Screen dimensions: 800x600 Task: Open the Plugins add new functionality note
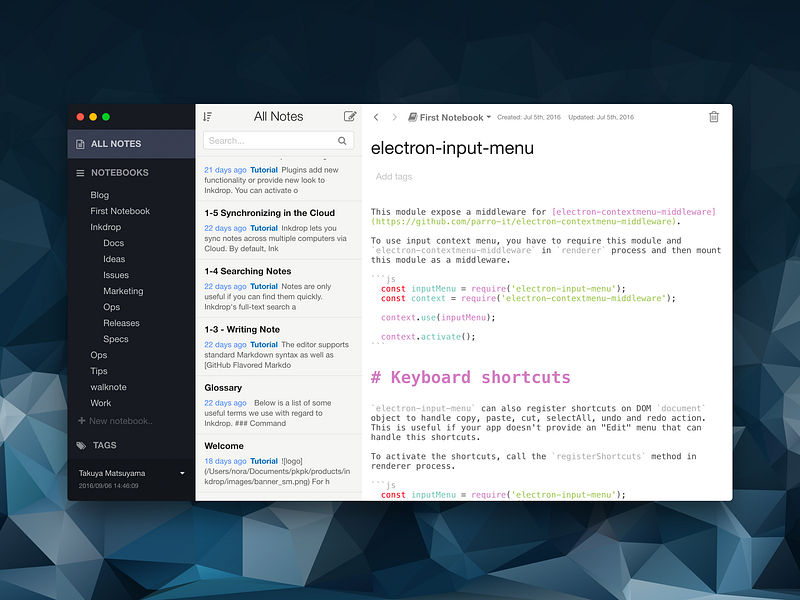tap(279, 179)
